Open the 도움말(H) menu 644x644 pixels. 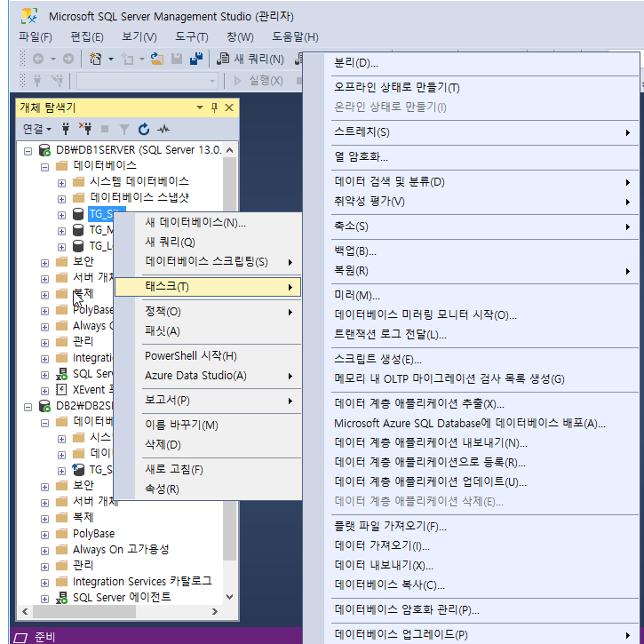[295, 37]
